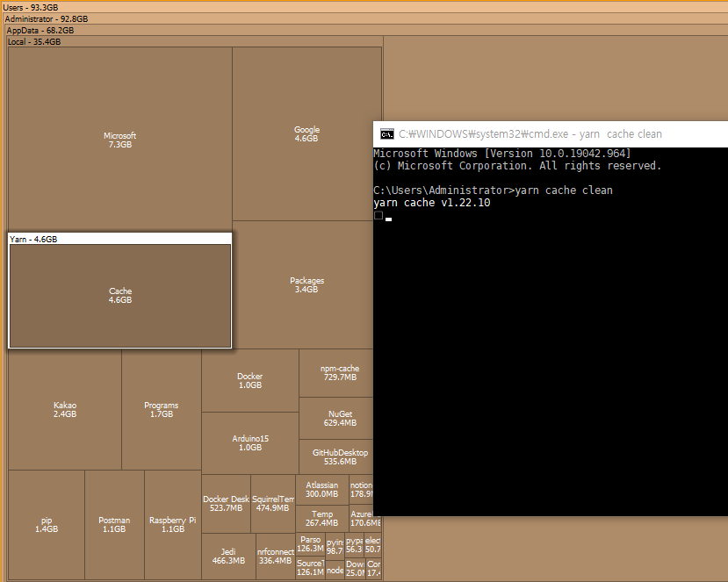Select the Microsoft 7.3GB treemap block

click(x=119, y=140)
